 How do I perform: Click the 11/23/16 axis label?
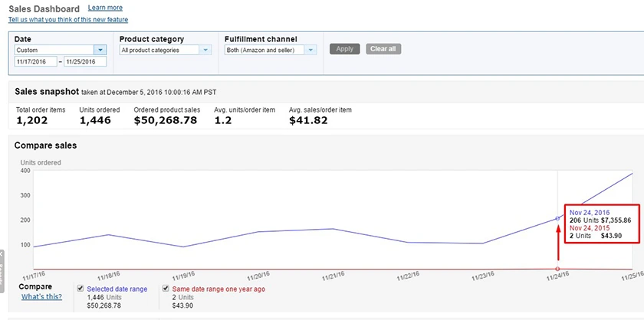coord(484,276)
